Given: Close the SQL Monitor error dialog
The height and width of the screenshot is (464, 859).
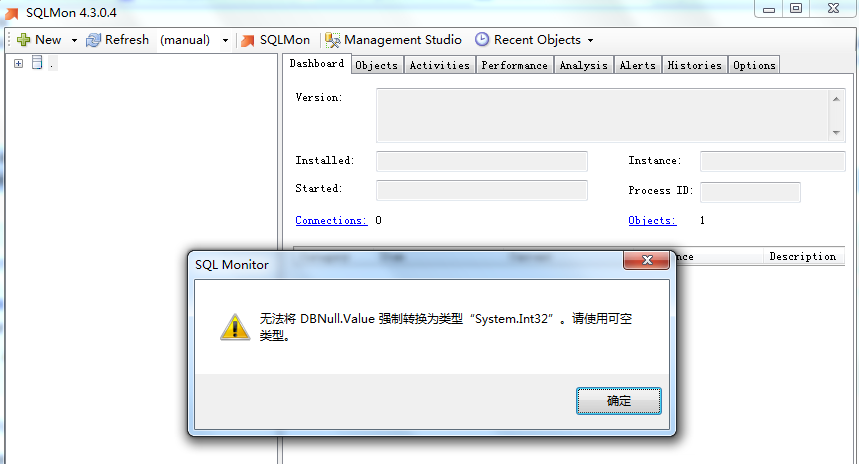Looking at the screenshot, I should point(646,260).
